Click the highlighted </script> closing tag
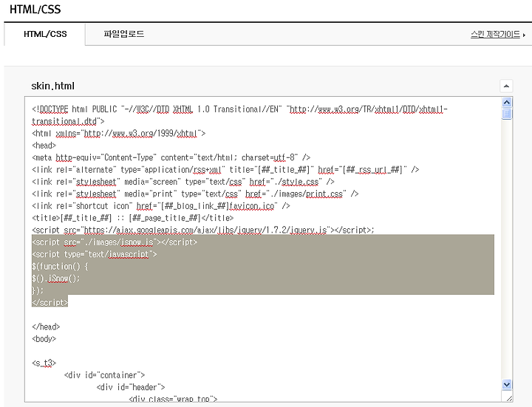532x407 pixels. 50,303
